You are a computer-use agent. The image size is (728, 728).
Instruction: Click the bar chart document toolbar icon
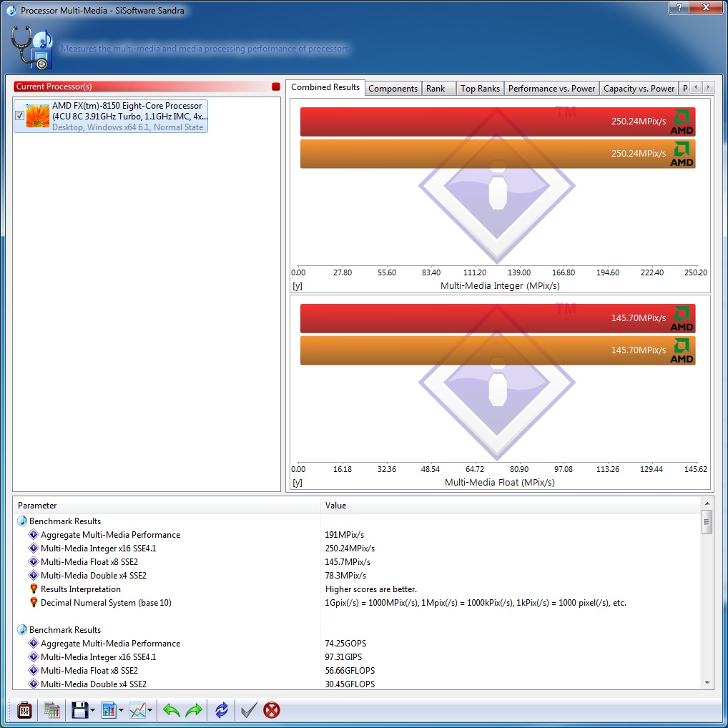(x=109, y=710)
